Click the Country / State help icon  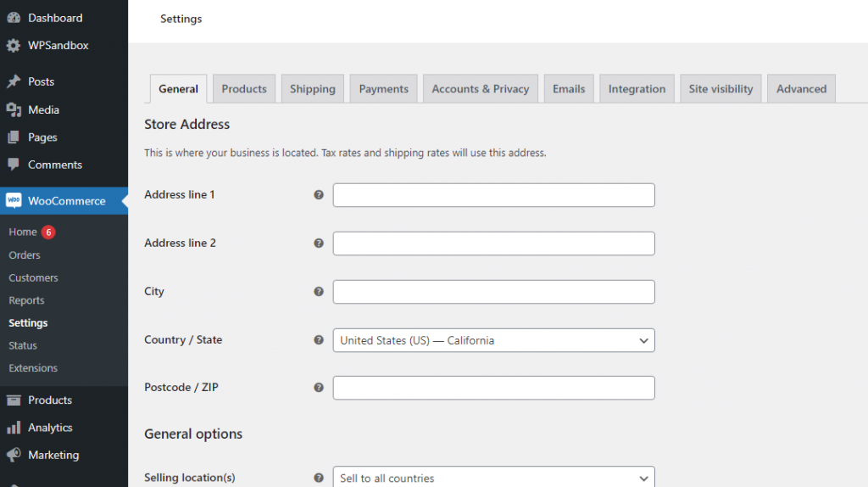pos(319,339)
